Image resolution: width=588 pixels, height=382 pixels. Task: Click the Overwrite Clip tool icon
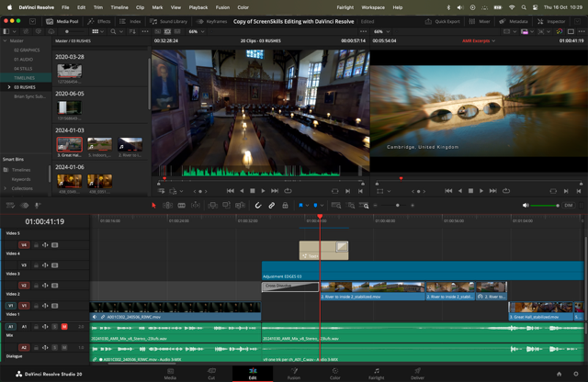[x=226, y=206]
